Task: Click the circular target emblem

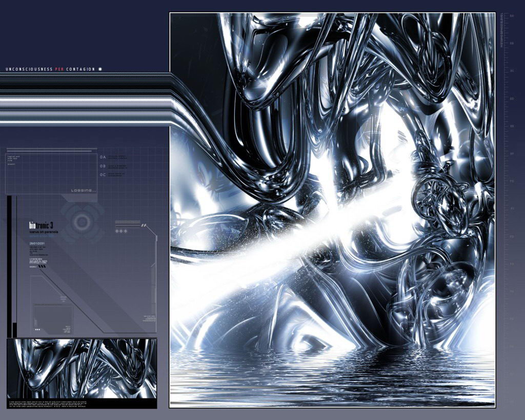Action: click(x=82, y=222)
